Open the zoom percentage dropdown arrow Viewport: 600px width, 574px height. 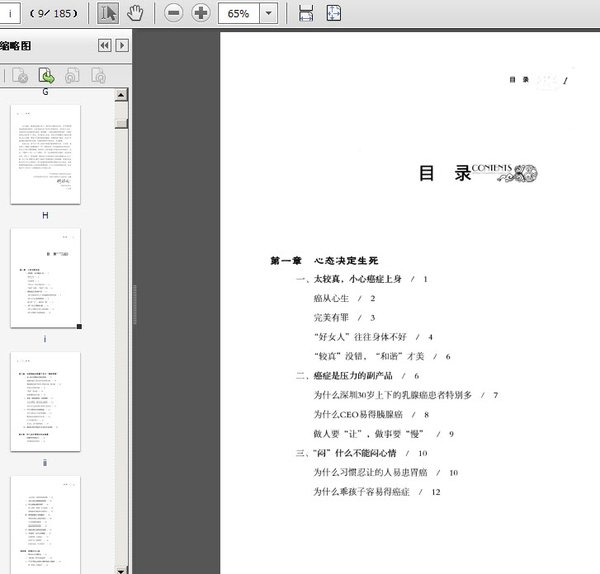tap(270, 13)
